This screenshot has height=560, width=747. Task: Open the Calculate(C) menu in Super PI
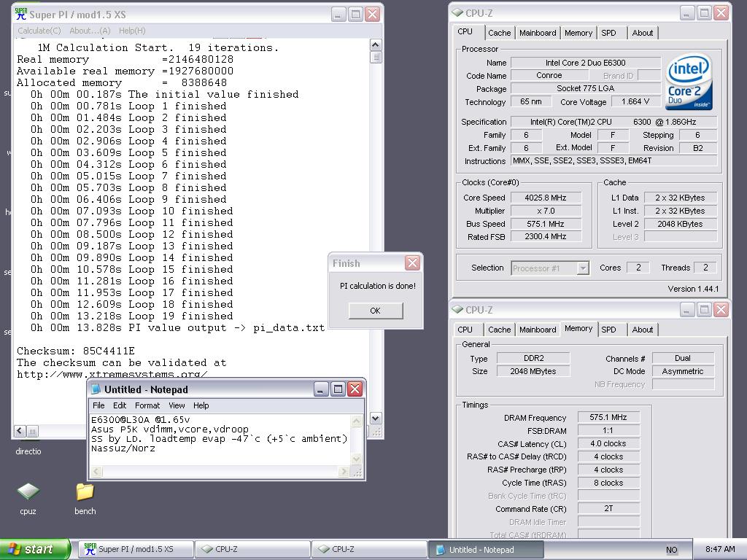click(x=39, y=31)
